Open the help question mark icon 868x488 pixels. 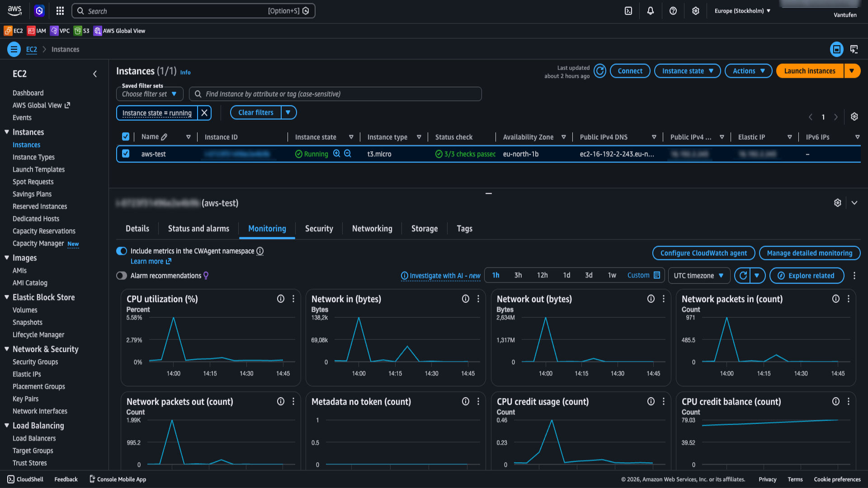click(x=673, y=11)
